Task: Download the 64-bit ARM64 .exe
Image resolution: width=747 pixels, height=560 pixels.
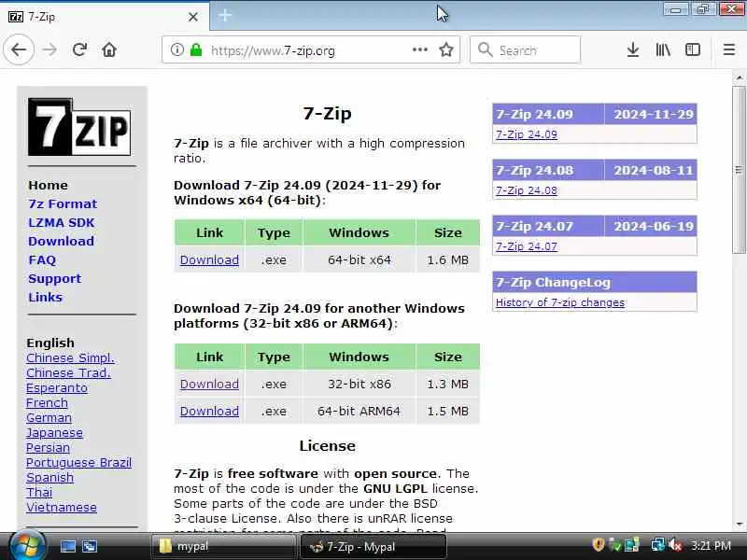Action: [x=209, y=411]
